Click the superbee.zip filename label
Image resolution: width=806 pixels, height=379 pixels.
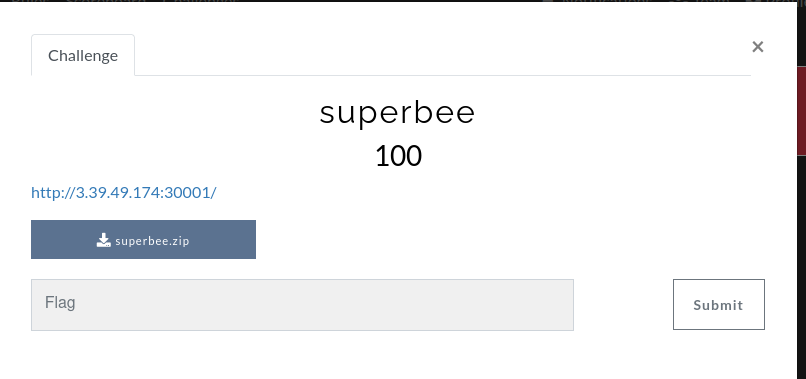[152, 241]
